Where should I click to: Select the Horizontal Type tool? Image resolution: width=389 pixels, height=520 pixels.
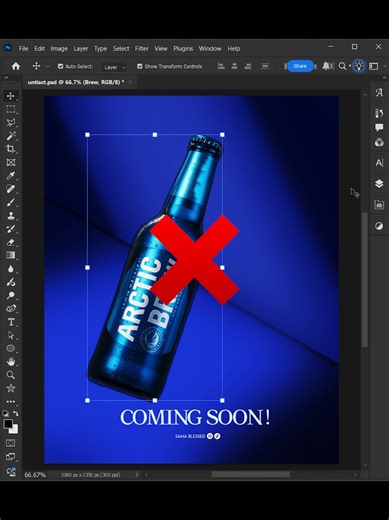pos(11,322)
